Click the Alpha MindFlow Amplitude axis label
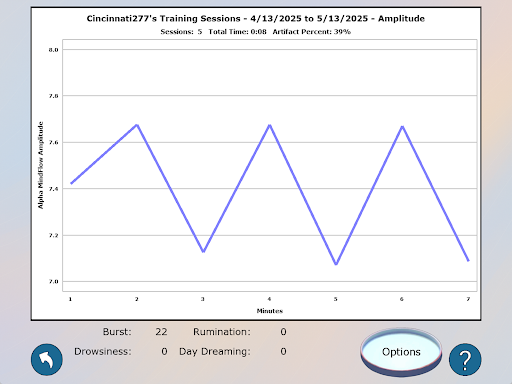 41,165
